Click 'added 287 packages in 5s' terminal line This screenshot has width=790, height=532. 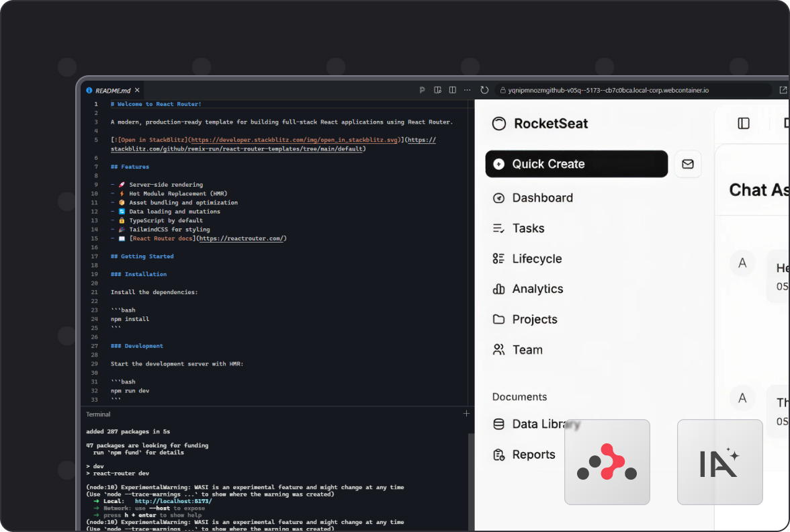point(128,432)
